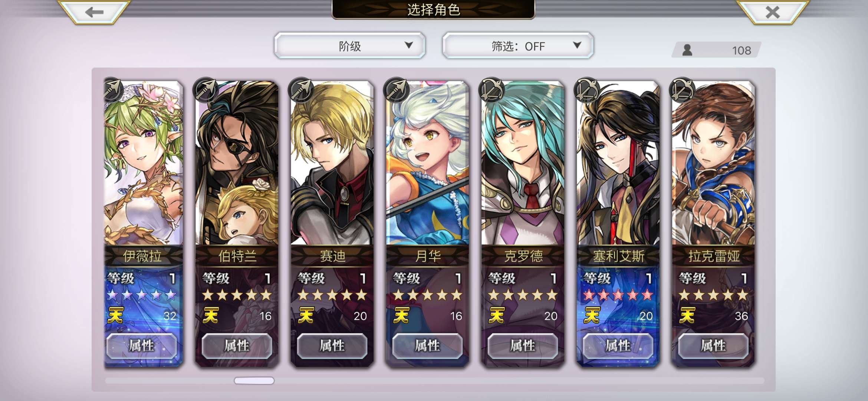Click the five-star rating on 克罗德
Screen dimensions: 868x401
tap(523, 295)
